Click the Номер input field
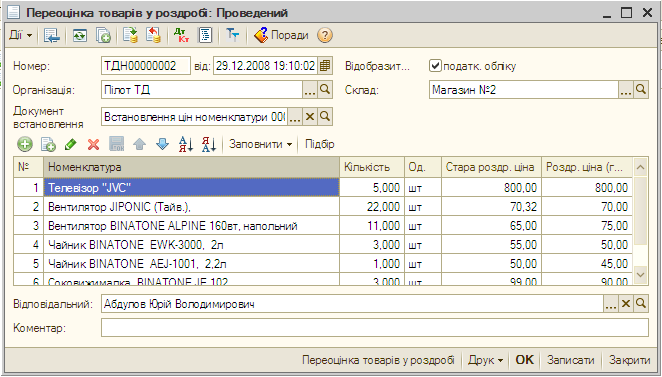 point(146,66)
